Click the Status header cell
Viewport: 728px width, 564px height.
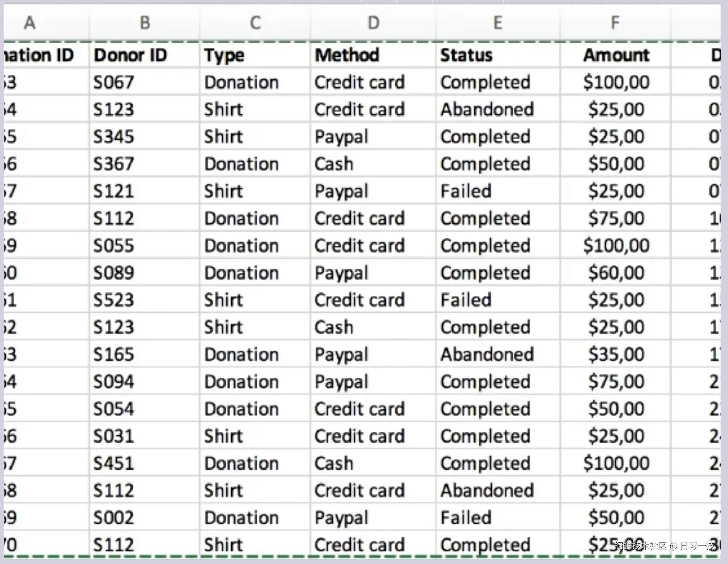(466, 55)
